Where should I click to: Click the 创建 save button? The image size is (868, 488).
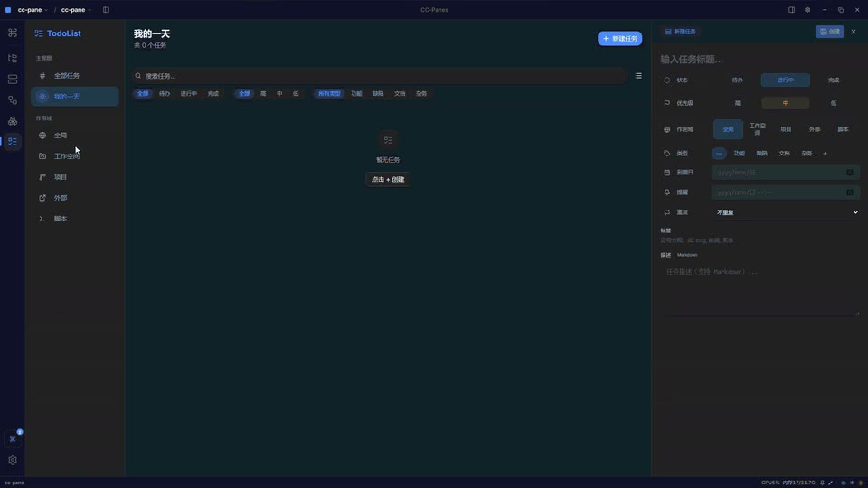[830, 32]
